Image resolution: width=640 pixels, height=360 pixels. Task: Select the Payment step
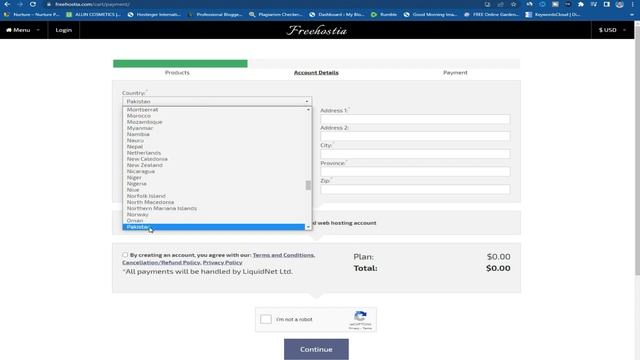pyautogui.click(x=455, y=72)
